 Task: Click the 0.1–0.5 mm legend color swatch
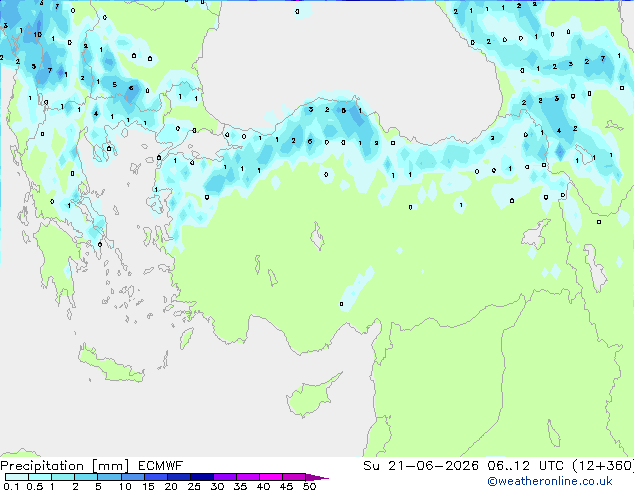tap(17, 477)
